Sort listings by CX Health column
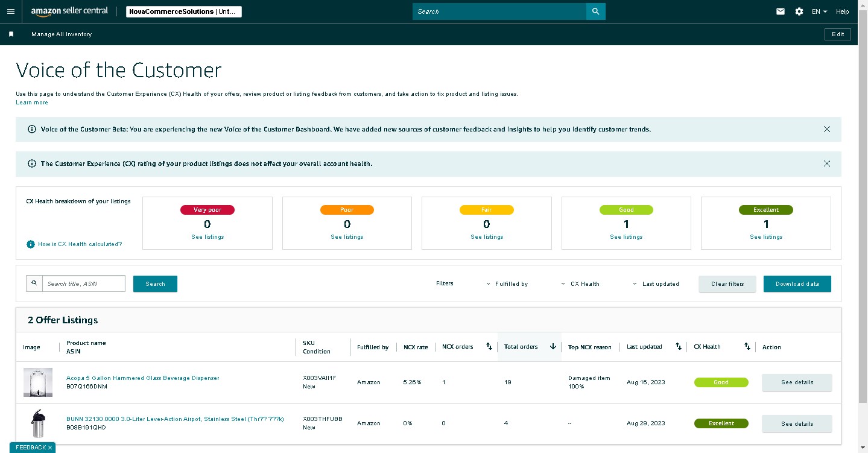 click(747, 347)
